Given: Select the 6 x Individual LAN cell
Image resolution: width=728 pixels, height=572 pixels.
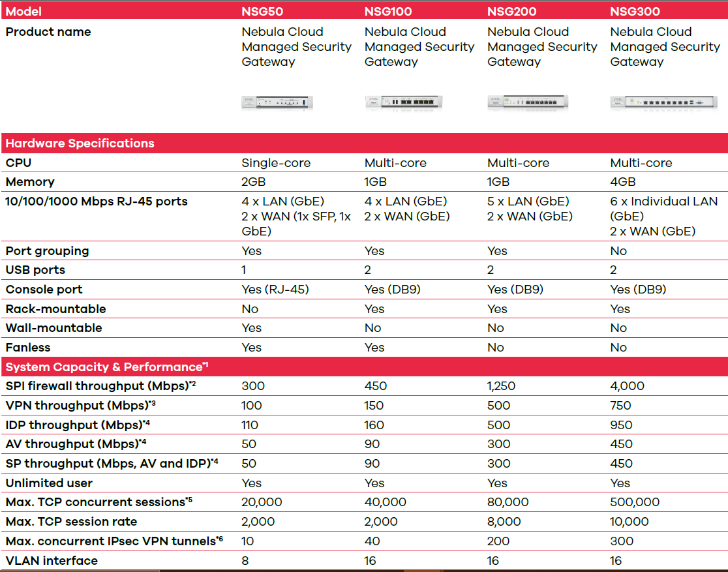Looking at the screenshot, I should click(664, 209).
